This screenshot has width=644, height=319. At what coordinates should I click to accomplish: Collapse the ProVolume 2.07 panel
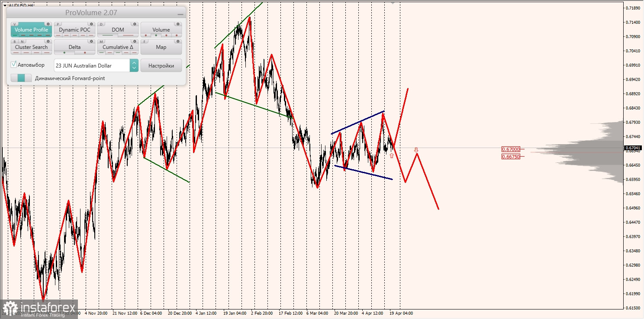(x=180, y=14)
